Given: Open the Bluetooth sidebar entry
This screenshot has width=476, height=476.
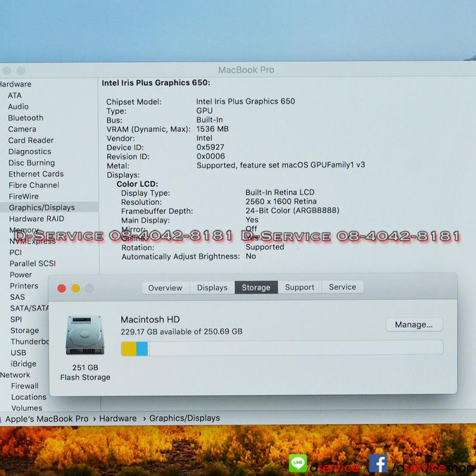Looking at the screenshot, I should pos(26,118).
